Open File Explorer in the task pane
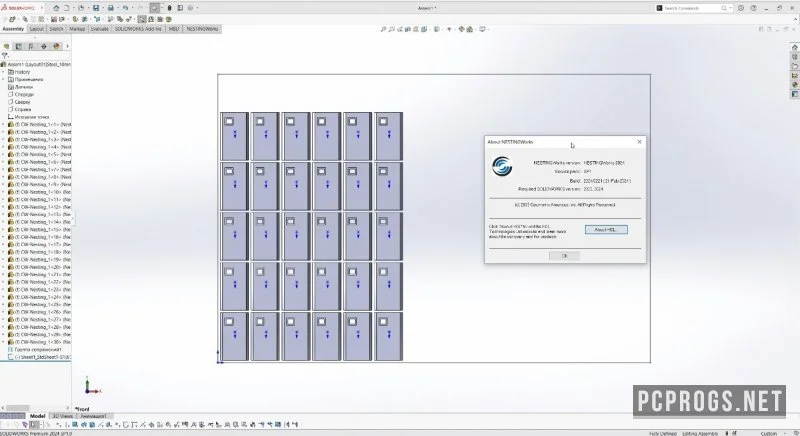800x436 pixels. pos(794,66)
